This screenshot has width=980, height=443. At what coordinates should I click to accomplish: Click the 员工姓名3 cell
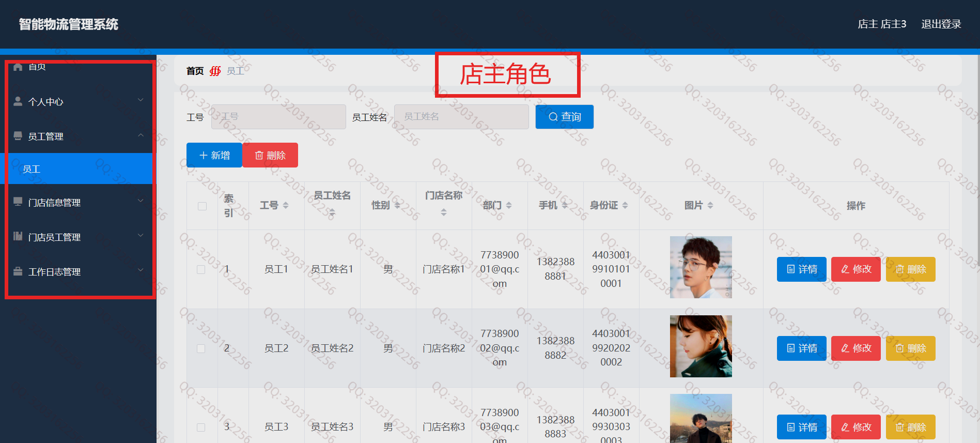pyautogui.click(x=332, y=427)
